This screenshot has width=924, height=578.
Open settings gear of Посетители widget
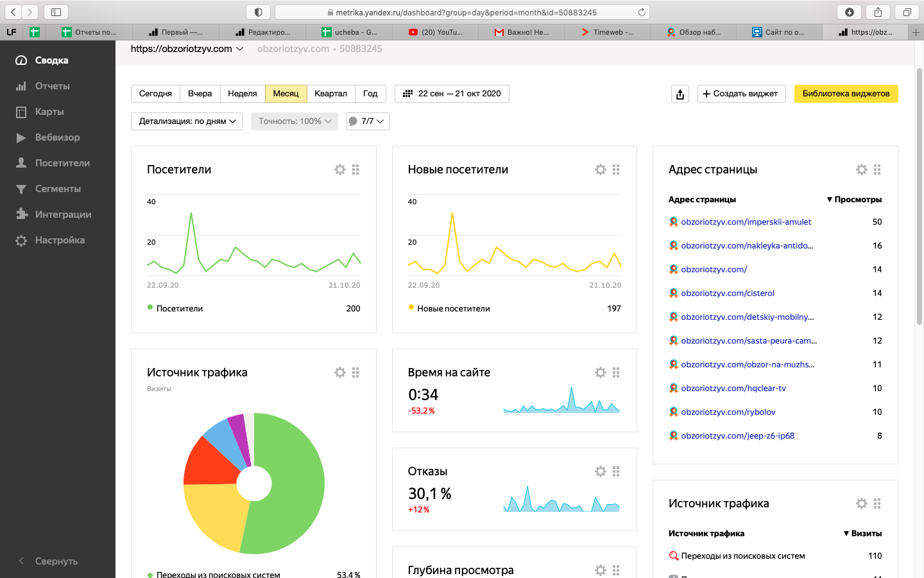pos(340,170)
